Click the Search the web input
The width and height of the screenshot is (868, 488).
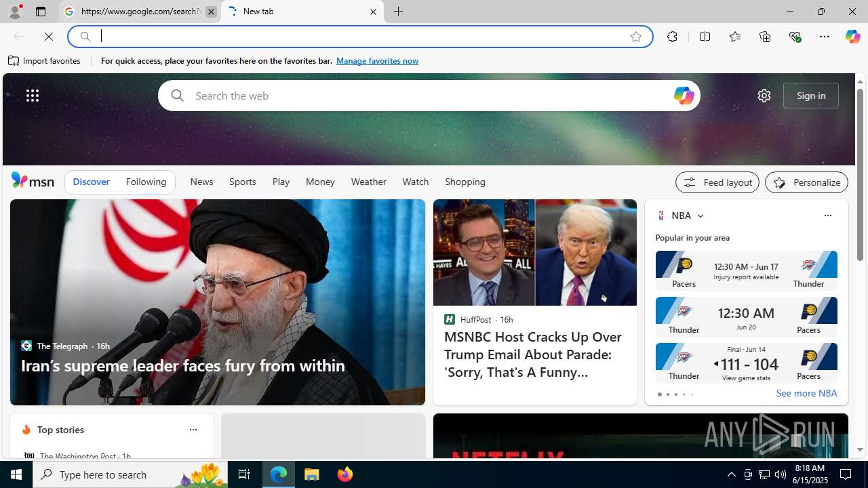point(429,96)
